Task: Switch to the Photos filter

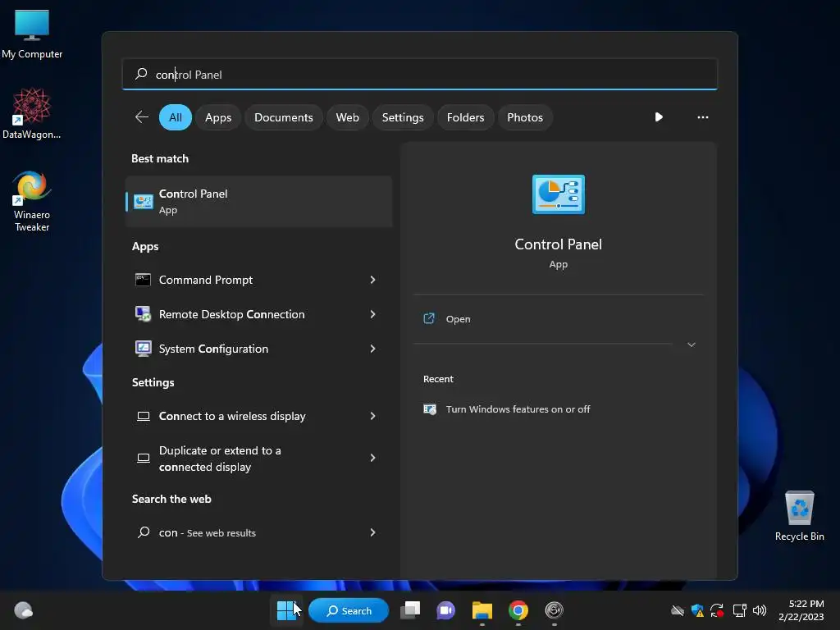Action: coord(524,116)
